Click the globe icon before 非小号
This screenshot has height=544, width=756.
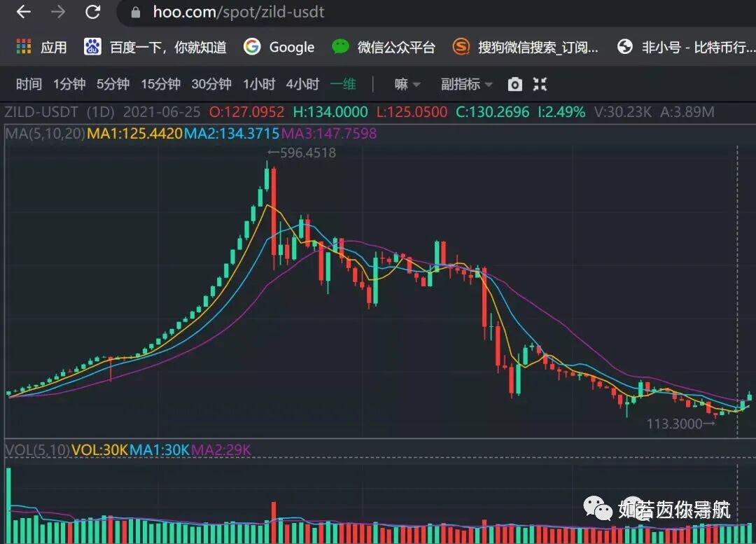pos(625,47)
